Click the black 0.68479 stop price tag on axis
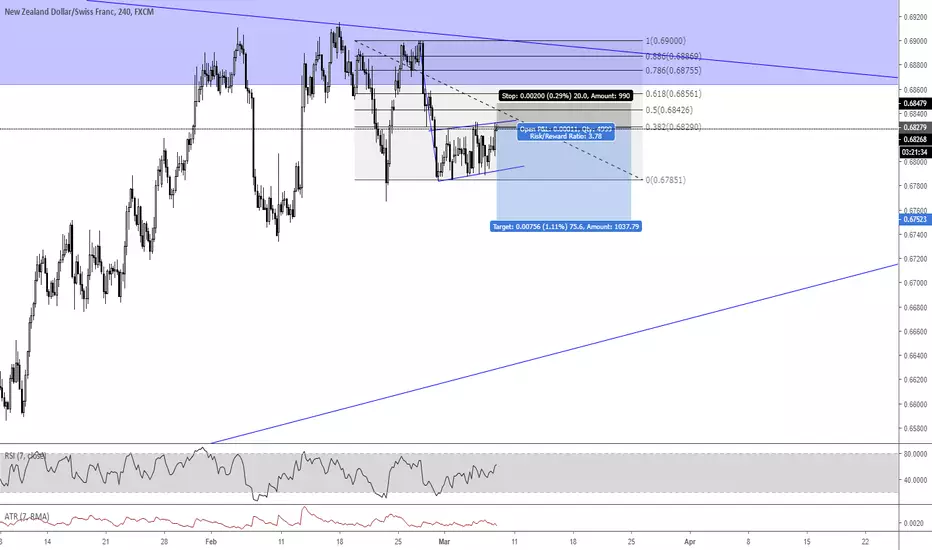This screenshot has width=932, height=550. [915, 103]
